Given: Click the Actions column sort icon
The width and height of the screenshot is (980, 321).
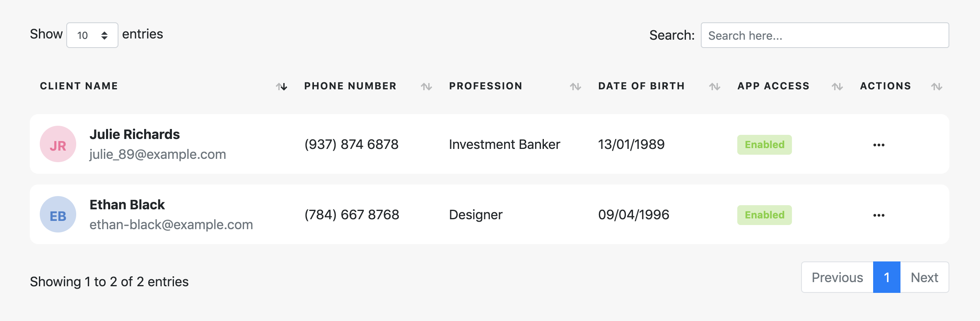Looking at the screenshot, I should point(937,86).
